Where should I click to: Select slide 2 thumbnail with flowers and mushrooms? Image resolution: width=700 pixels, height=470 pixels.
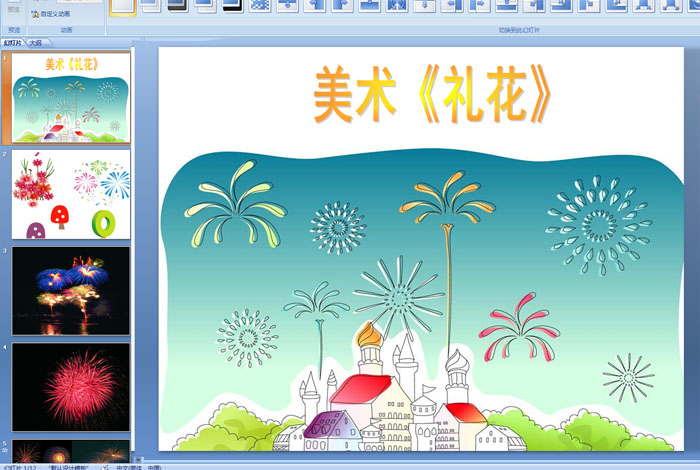pos(71,194)
